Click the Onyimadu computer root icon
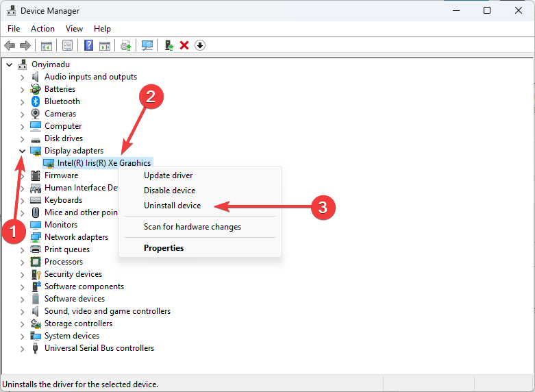535x392 pixels. coord(23,64)
